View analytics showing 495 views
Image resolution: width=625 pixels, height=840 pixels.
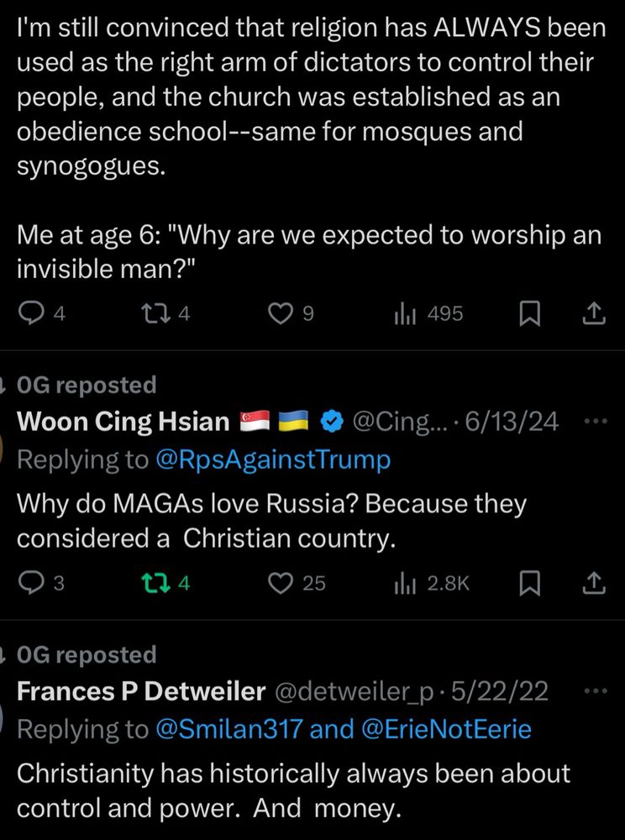(403, 314)
